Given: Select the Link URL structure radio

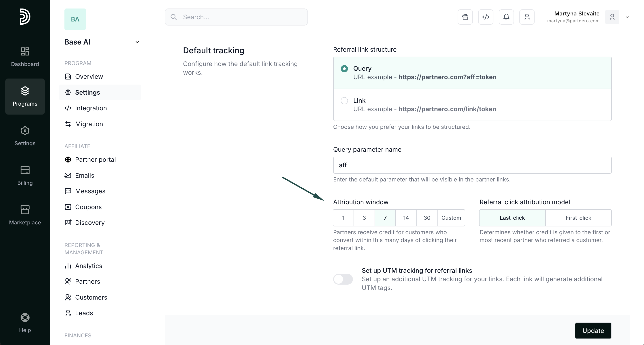Looking at the screenshot, I should (x=344, y=100).
